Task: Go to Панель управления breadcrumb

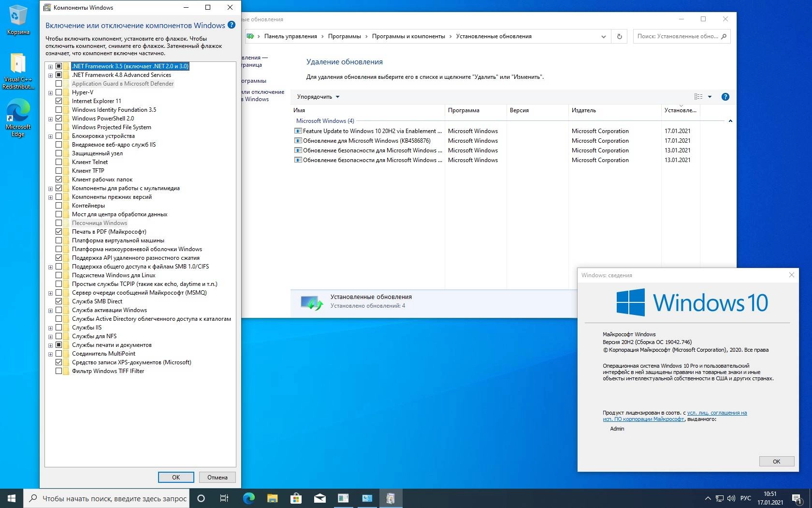Action: pos(290,36)
